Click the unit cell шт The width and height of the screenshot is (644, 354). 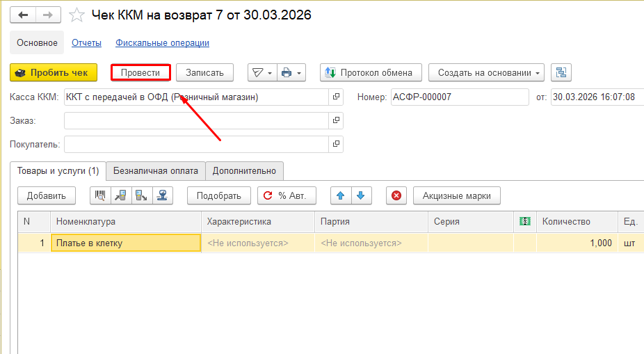pos(631,243)
